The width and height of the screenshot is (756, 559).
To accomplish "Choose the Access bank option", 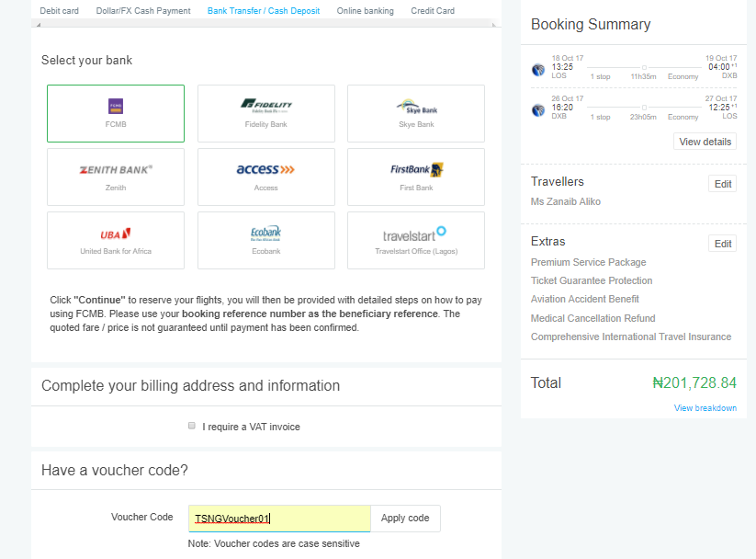I will click(x=266, y=177).
